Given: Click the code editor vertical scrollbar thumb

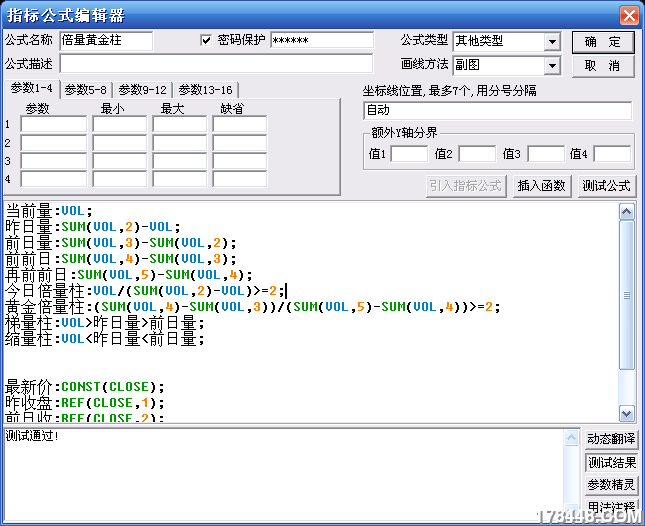Looking at the screenshot, I should tap(626, 295).
